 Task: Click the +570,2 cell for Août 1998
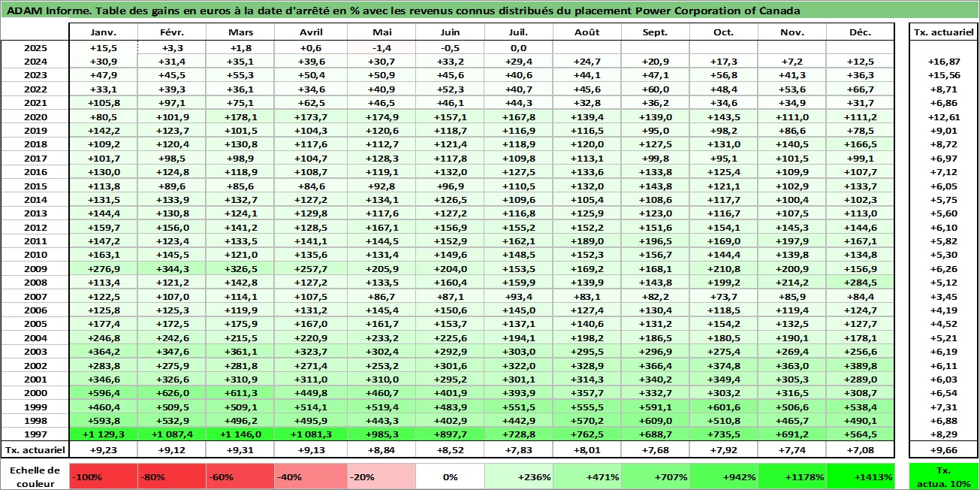pyautogui.click(x=587, y=421)
